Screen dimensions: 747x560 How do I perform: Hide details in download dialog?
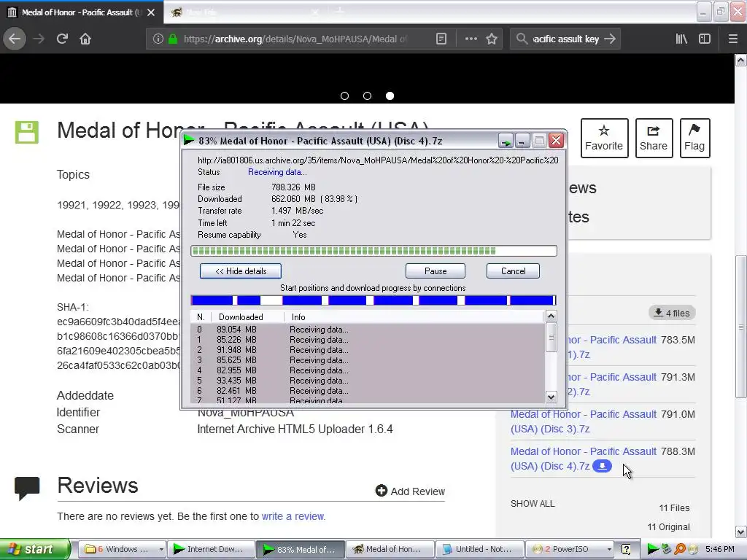pos(241,271)
